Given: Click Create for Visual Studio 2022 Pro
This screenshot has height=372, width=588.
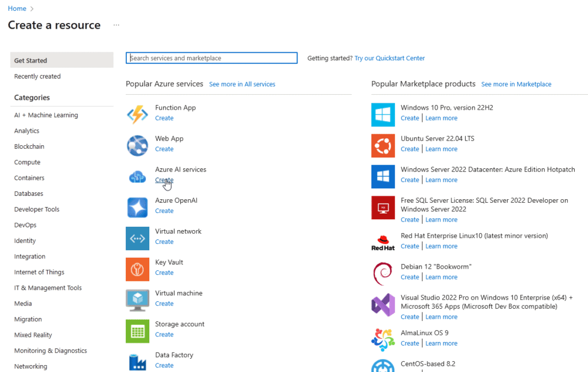Looking at the screenshot, I should pos(410,317).
